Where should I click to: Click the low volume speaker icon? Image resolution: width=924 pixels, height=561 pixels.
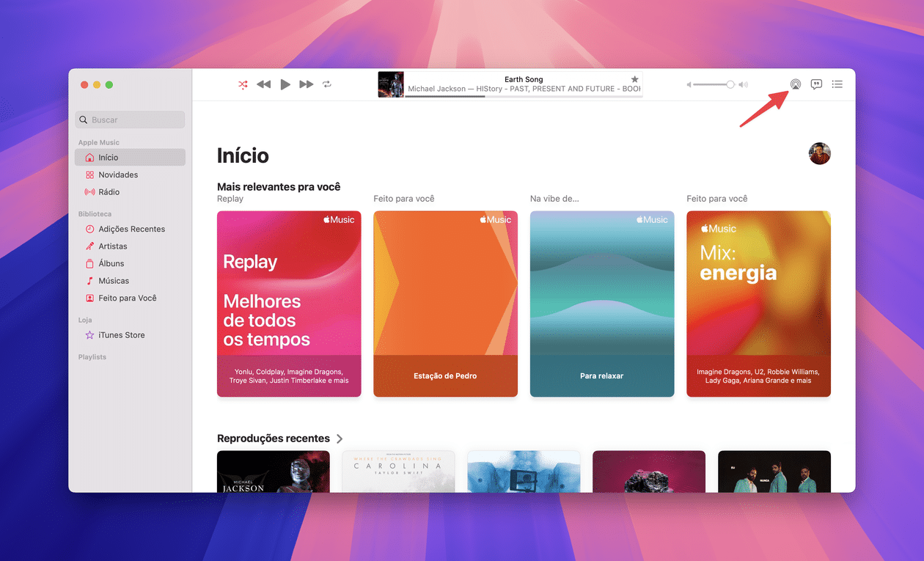[689, 84]
